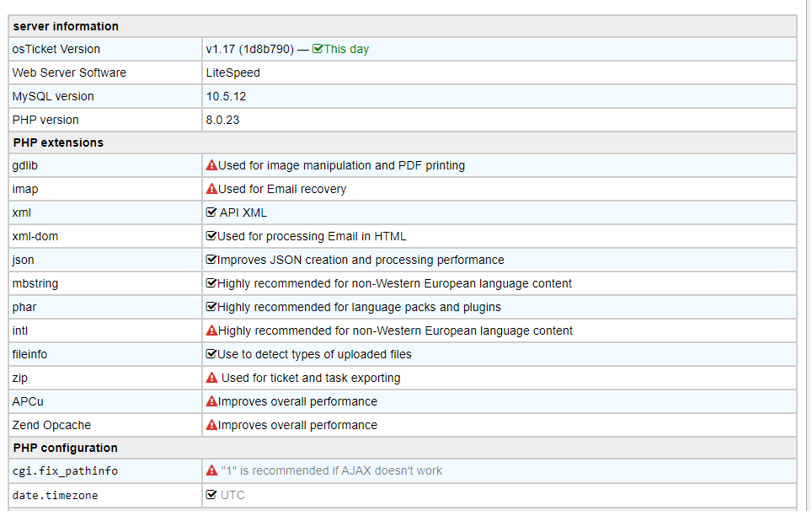Click the warning triangle in the intl row
This screenshot has height=516, width=812.
pyautogui.click(x=211, y=331)
